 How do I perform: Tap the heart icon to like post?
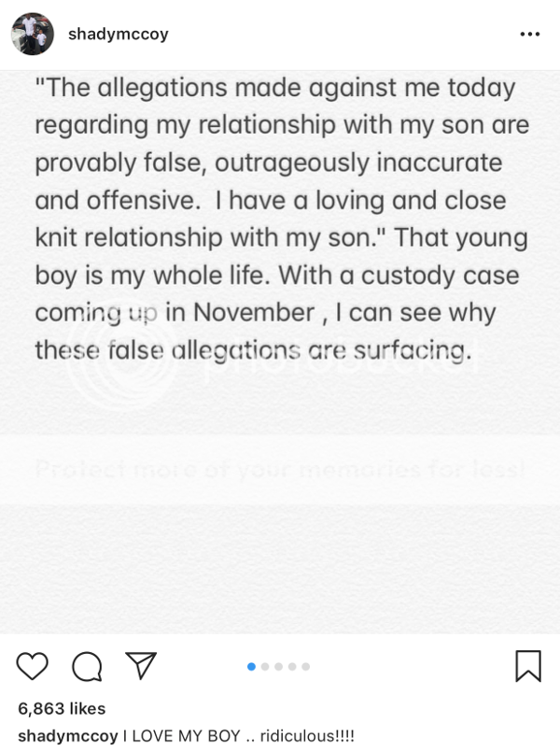pyautogui.click(x=33, y=665)
